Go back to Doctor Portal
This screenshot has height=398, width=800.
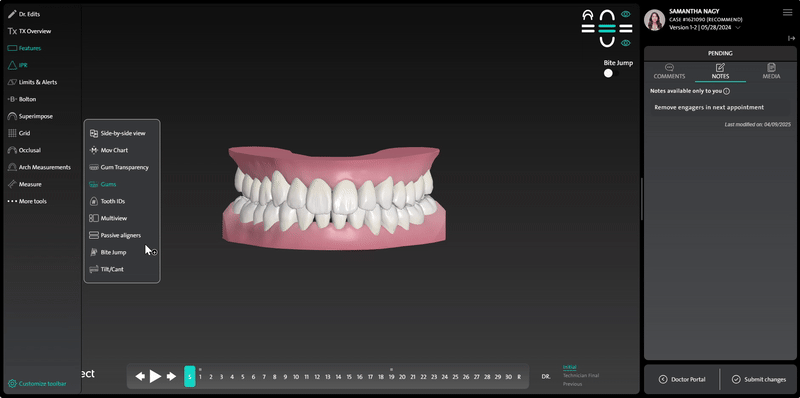tap(682, 379)
